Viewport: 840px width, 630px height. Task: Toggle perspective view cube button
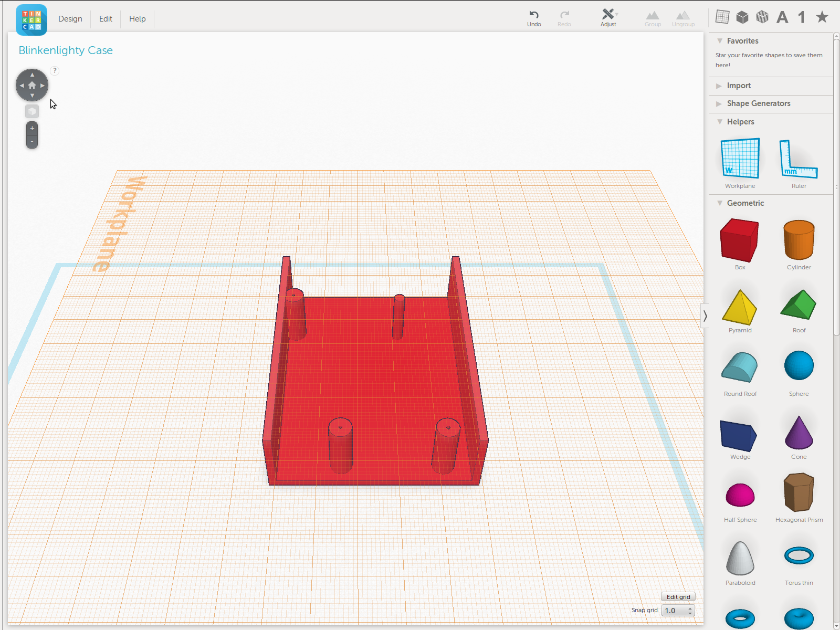32,111
